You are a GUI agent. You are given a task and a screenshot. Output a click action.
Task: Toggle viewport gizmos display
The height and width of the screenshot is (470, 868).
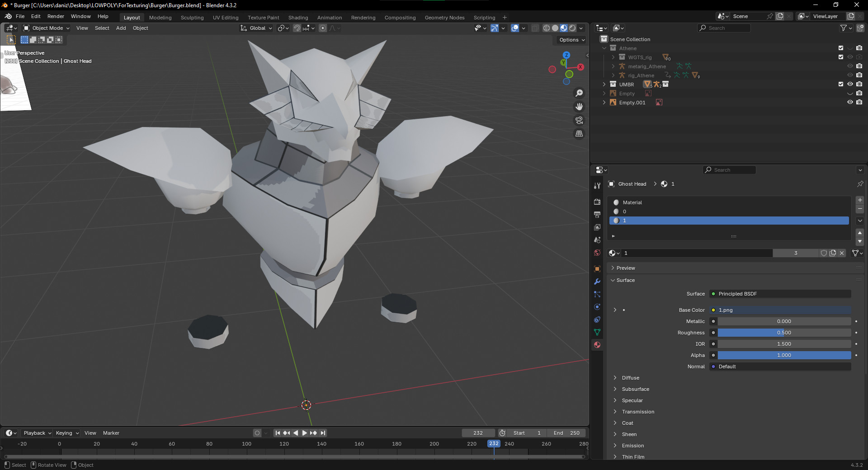coord(495,28)
